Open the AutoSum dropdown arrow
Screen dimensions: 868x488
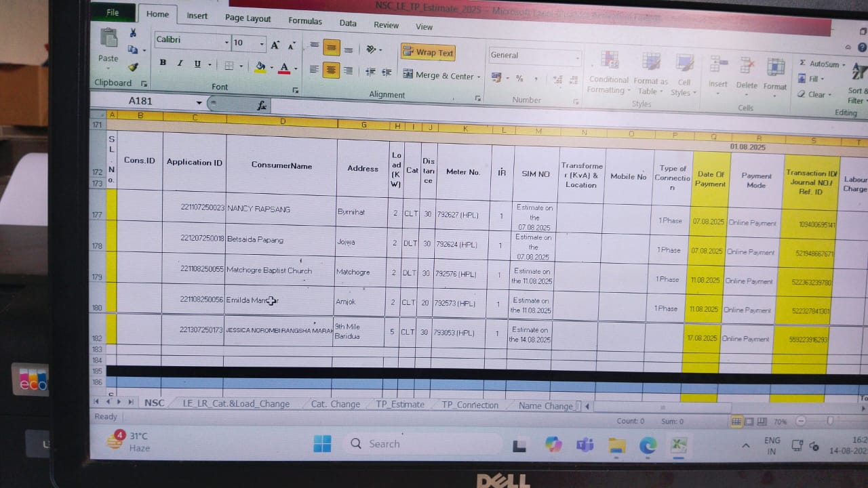[x=843, y=64]
